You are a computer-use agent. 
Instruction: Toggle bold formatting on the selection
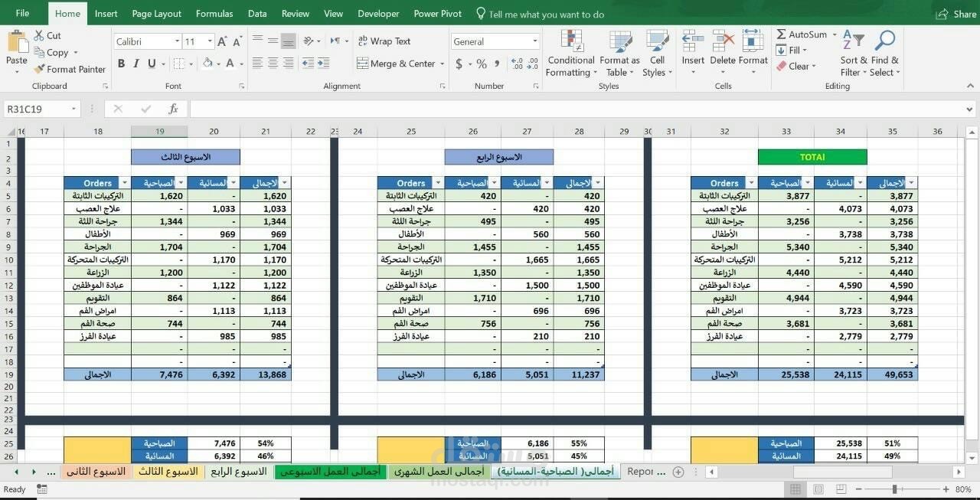[120, 64]
